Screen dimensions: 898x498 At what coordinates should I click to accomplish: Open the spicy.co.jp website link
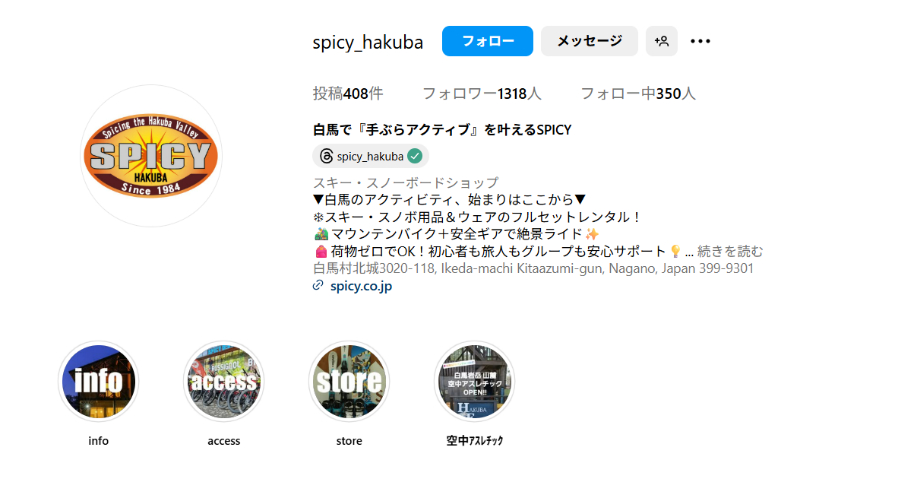coord(361,286)
